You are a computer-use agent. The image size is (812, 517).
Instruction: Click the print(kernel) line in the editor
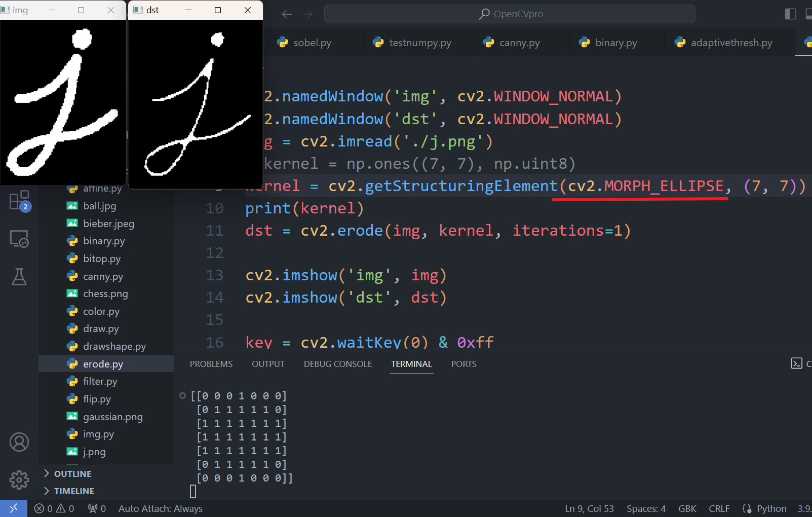[304, 208]
